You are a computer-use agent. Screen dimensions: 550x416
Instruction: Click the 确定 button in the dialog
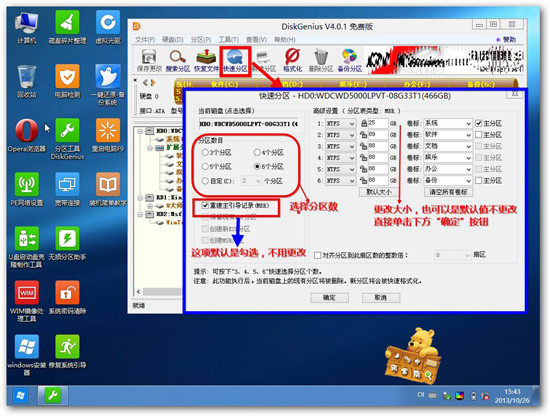point(329,298)
